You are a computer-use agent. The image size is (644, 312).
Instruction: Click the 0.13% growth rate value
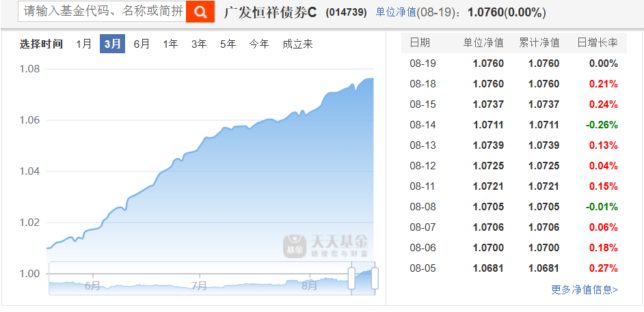(604, 145)
